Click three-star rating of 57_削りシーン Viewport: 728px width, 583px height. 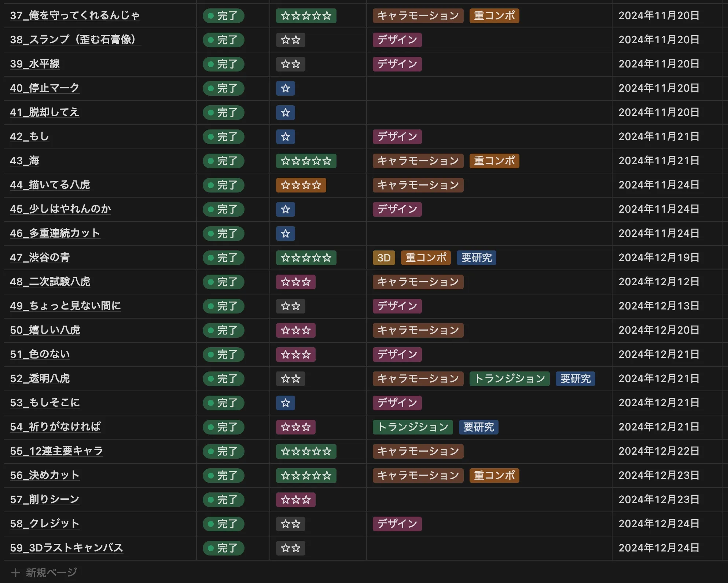pyautogui.click(x=295, y=500)
